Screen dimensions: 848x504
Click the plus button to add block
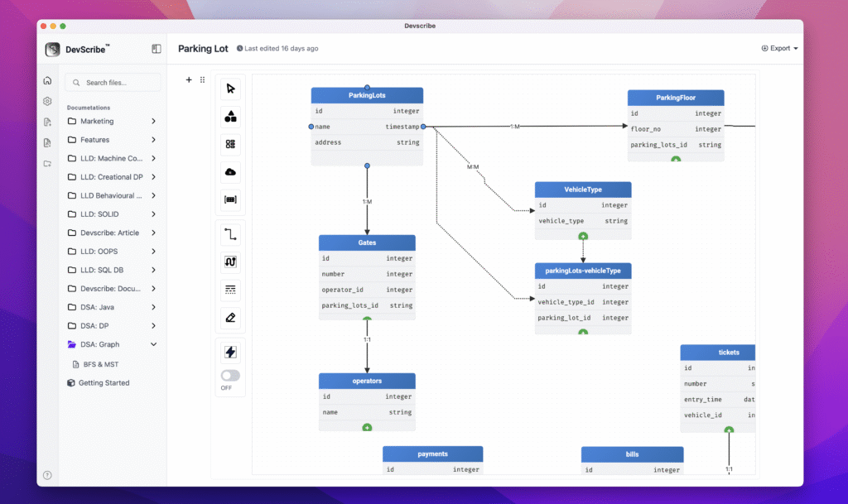click(189, 80)
